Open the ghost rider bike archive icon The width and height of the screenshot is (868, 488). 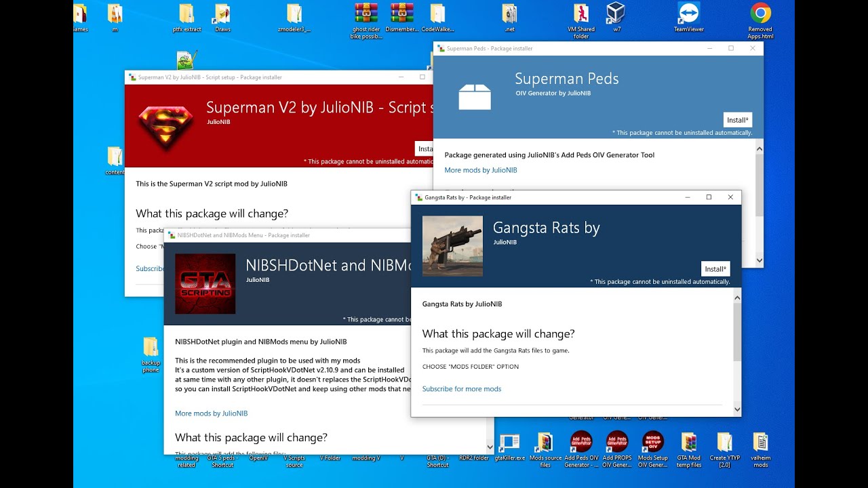pos(366,22)
